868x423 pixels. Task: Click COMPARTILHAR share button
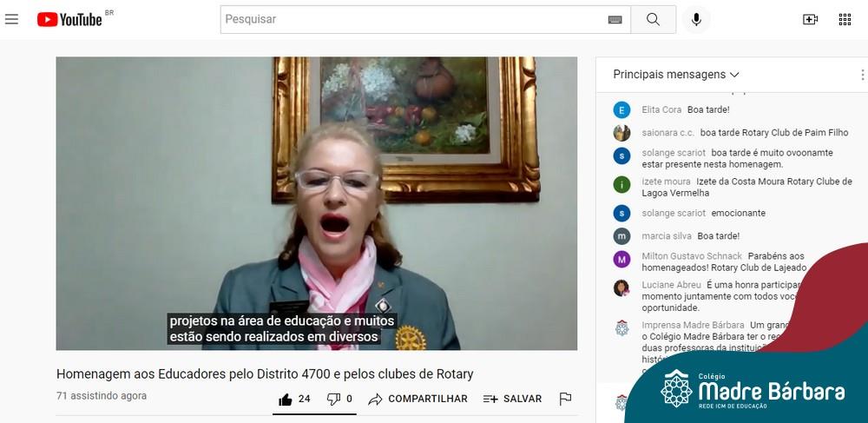418,399
